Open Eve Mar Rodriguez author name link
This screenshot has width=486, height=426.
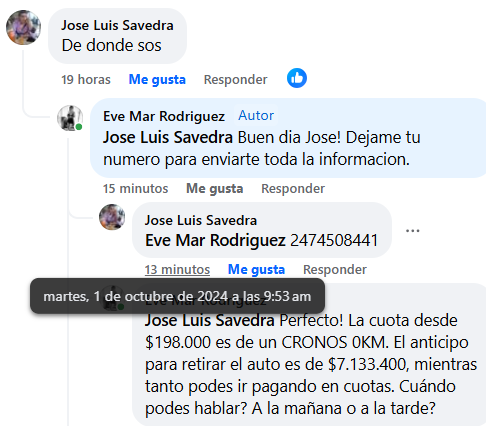(164, 116)
